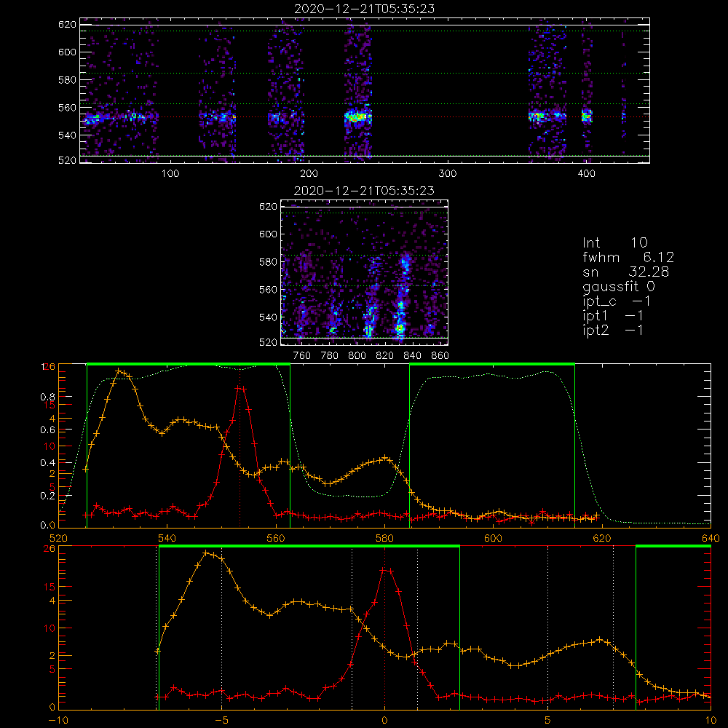Image resolution: width=728 pixels, height=728 pixels.
Task: Click y-axis label 600 on top spectrogram
Action: [x=67, y=52]
